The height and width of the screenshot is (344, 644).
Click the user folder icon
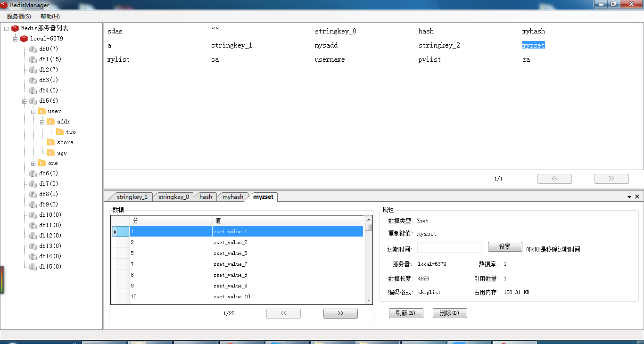coord(42,111)
